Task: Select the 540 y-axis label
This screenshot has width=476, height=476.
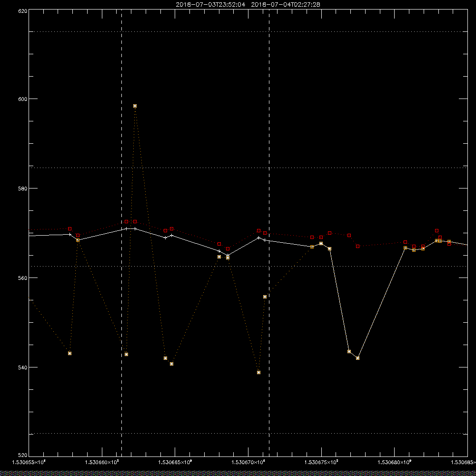Action: pos(23,367)
